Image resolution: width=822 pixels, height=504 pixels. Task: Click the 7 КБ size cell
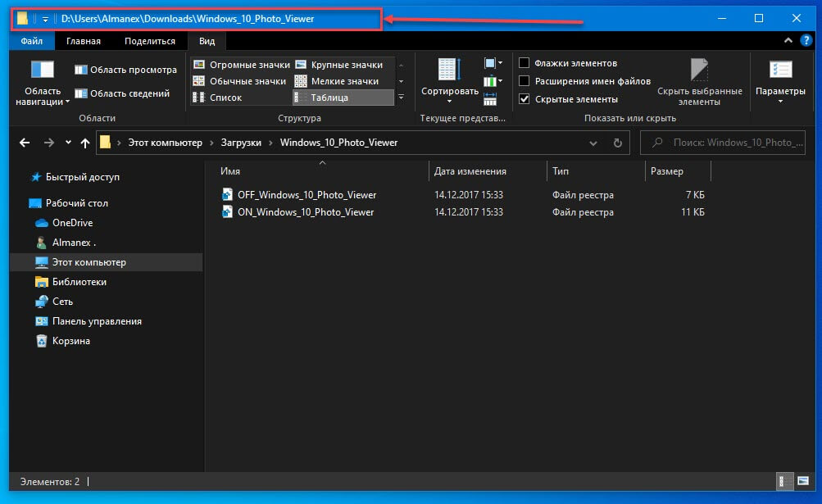(x=695, y=195)
